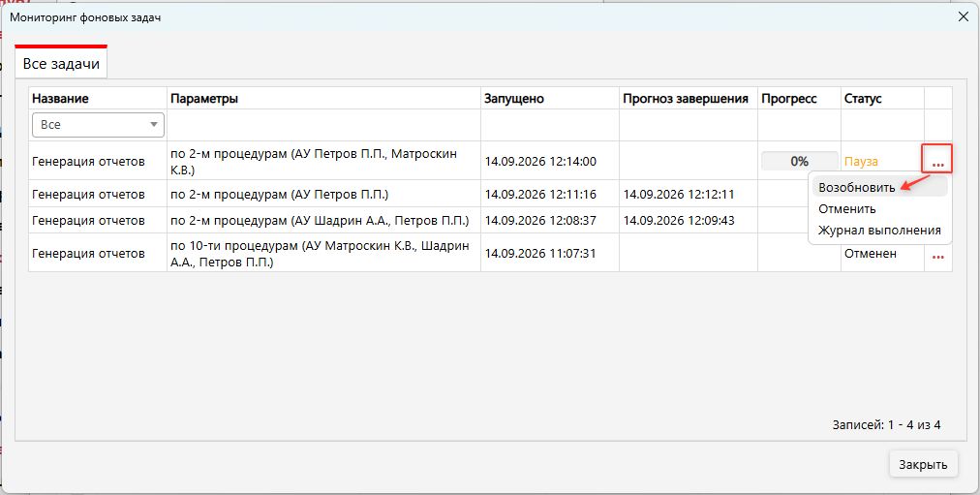
Task: Select the start time 14.09.2026 11:07:31
Action: (540, 253)
